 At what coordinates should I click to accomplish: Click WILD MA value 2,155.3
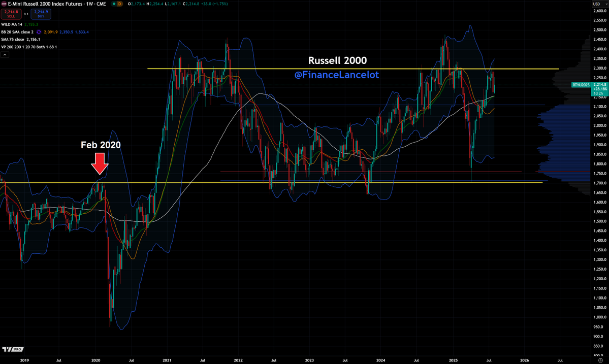[x=31, y=24]
